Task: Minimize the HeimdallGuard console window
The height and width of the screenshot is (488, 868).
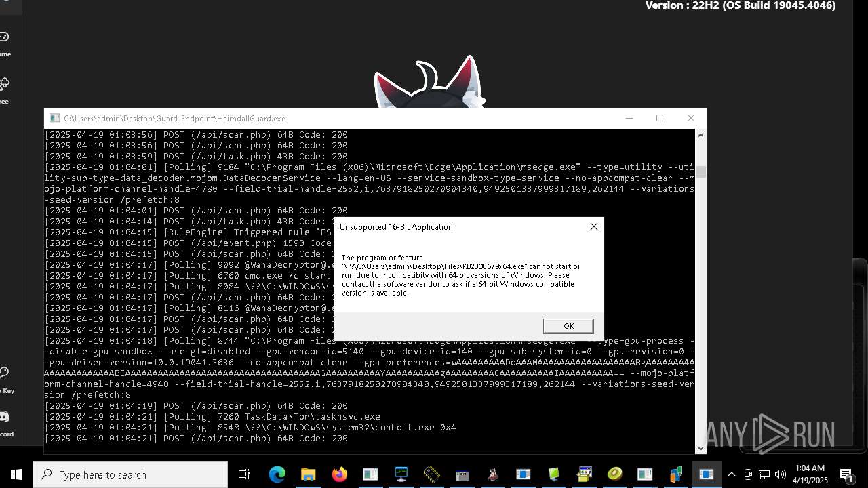Action: pos(629,118)
